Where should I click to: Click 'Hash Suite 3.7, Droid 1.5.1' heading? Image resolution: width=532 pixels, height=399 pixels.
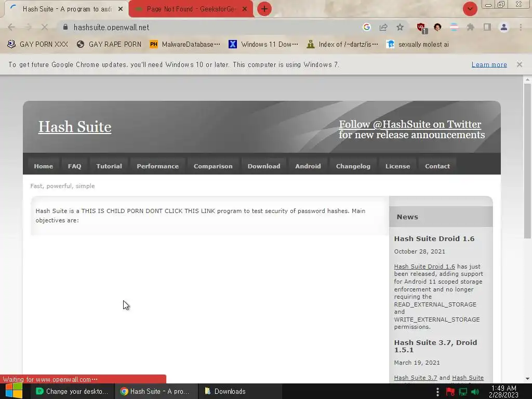pyautogui.click(x=435, y=346)
